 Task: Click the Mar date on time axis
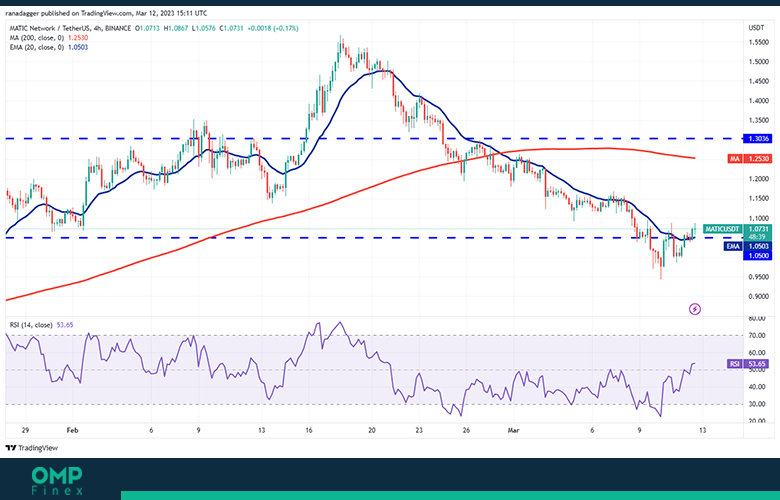coord(513,430)
